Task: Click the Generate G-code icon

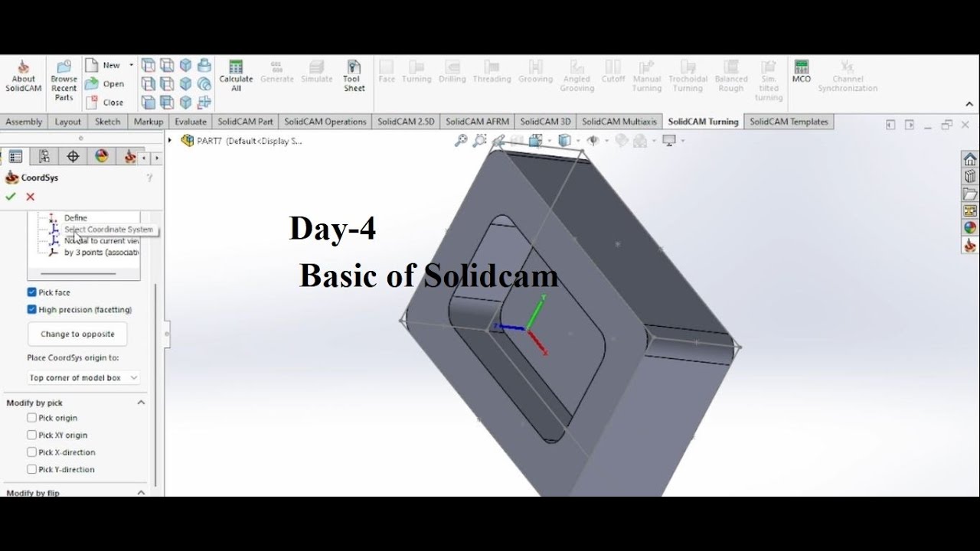Action: (276, 73)
